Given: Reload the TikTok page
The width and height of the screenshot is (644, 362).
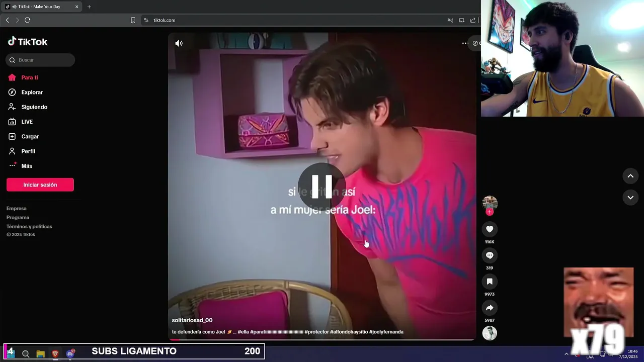Looking at the screenshot, I should 28,20.
